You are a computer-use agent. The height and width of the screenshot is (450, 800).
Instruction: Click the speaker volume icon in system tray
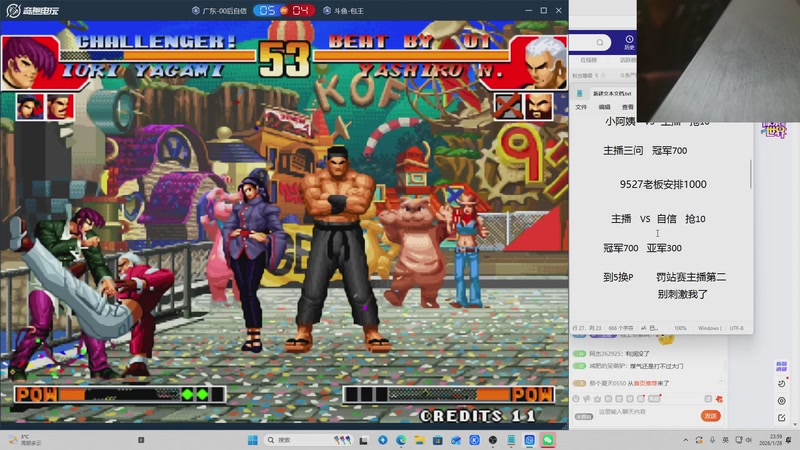[749, 440]
